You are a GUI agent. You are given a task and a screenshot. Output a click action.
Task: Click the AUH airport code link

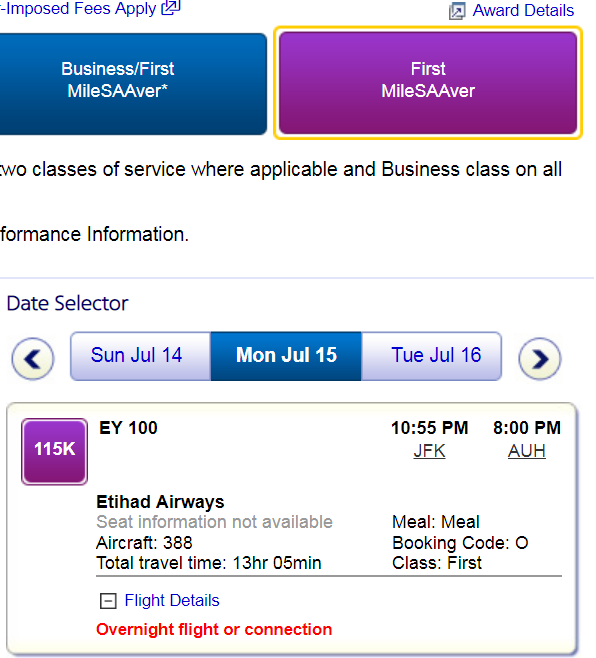point(527,451)
